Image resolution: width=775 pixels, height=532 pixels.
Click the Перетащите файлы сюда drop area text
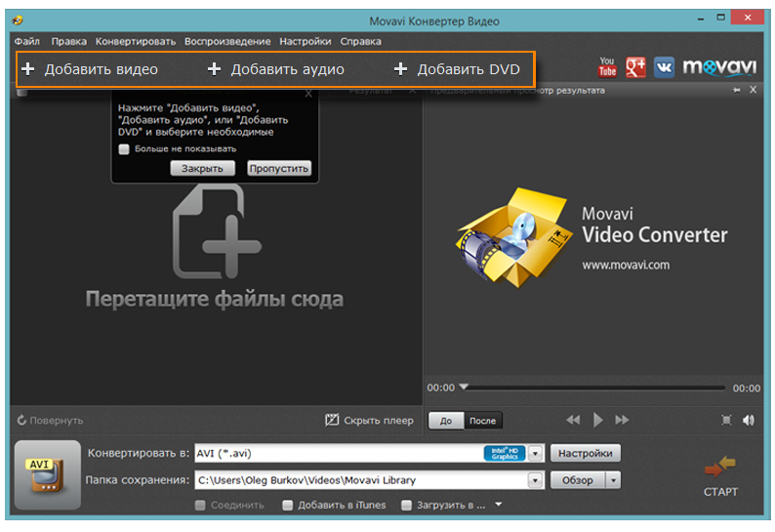coord(215,299)
